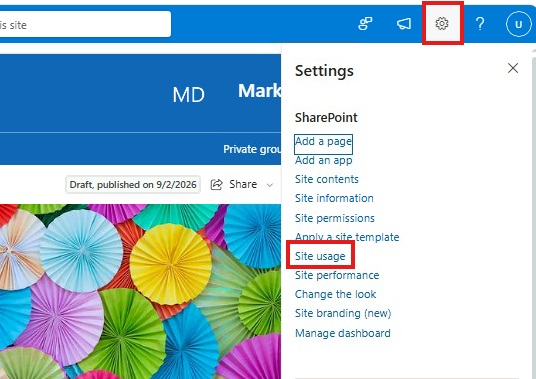Open the user account avatar
536x379 pixels.
519,24
